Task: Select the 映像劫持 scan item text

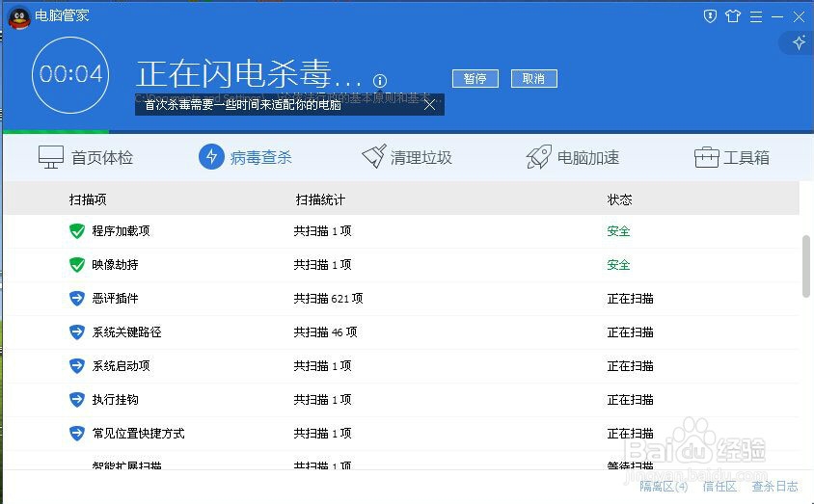Action: click(115, 265)
